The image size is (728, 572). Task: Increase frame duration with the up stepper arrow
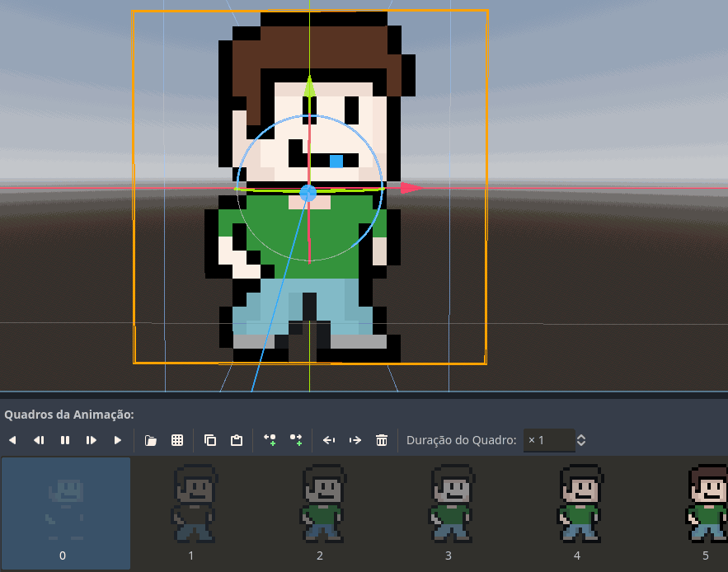[580, 436]
